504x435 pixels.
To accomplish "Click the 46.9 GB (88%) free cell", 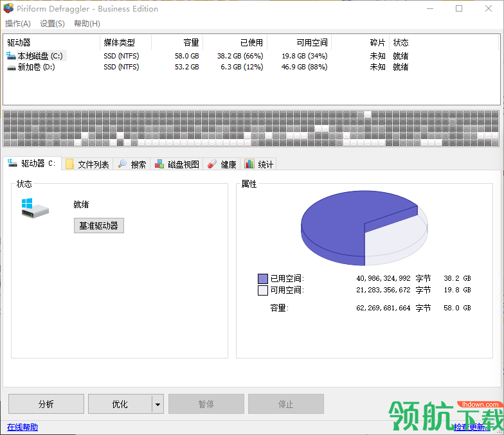I will tap(305, 67).
